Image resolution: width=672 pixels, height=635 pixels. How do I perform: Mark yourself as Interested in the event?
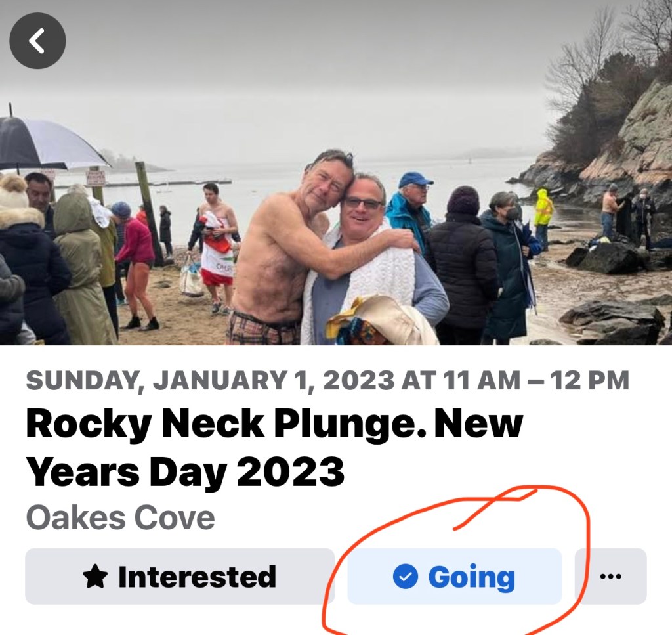(x=179, y=577)
